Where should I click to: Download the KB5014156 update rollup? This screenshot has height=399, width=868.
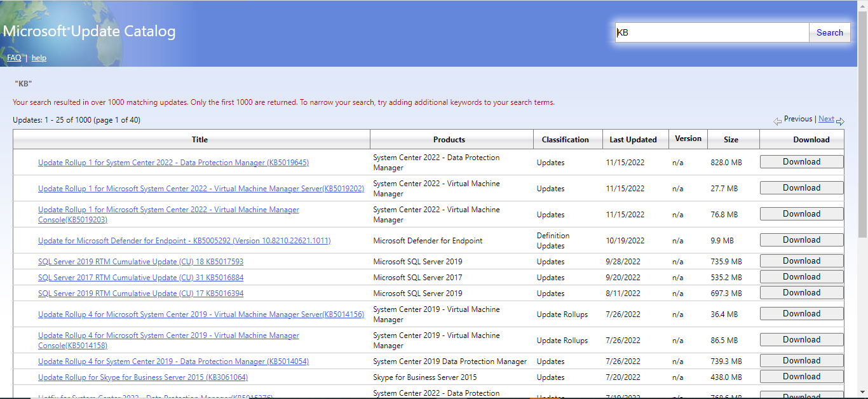click(x=802, y=314)
